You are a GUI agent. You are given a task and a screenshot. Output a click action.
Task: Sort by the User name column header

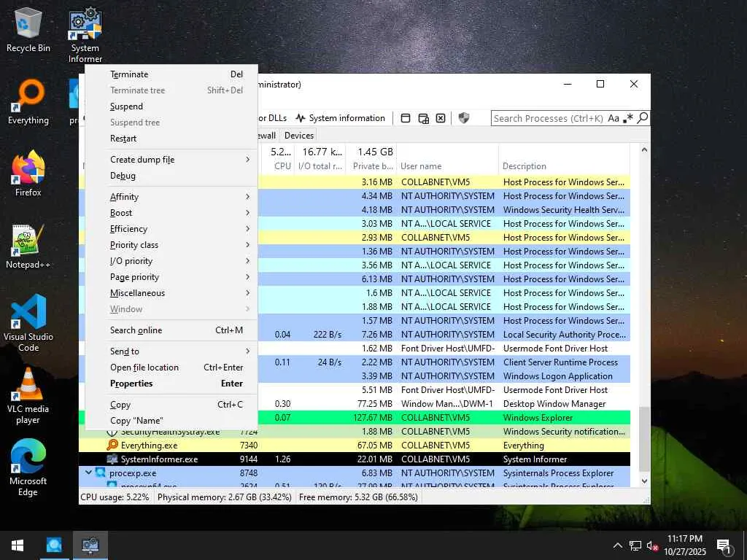coord(447,158)
